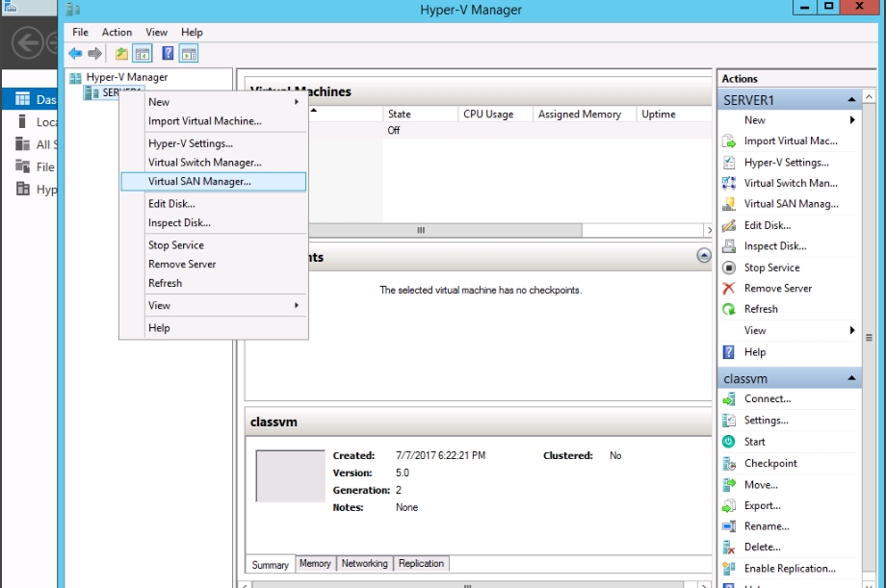
Task: Click the Up one level folder icon
Action: pyautogui.click(x=121, y=54)
